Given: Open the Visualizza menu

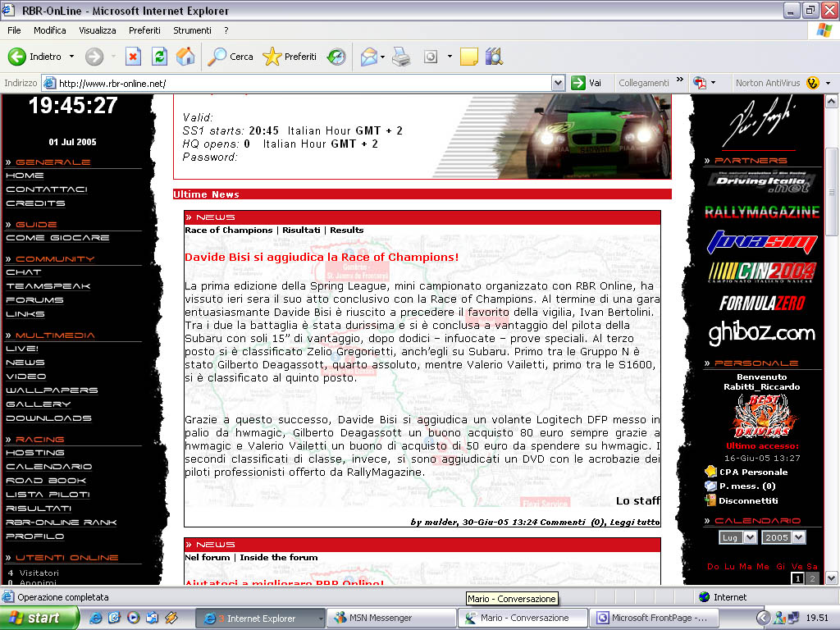Looking at the screenshot, I should 98,30.
